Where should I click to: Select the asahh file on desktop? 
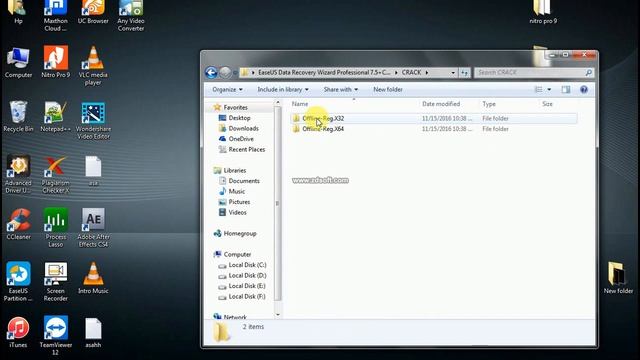click(x=93, y=333)
